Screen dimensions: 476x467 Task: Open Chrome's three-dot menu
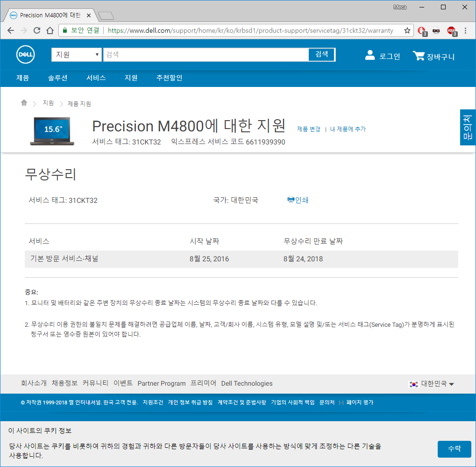(x=465, y=30)
